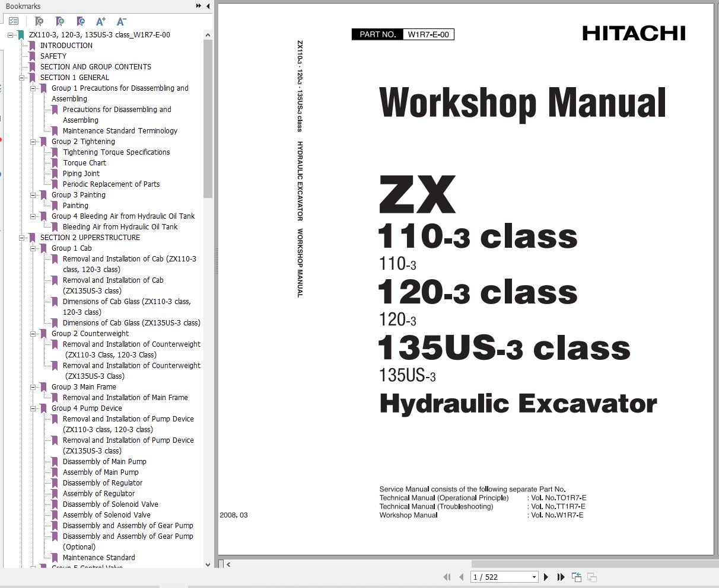
Task: Click the PART NO. W1R7-E-00 label
Action: click(403, 34)
